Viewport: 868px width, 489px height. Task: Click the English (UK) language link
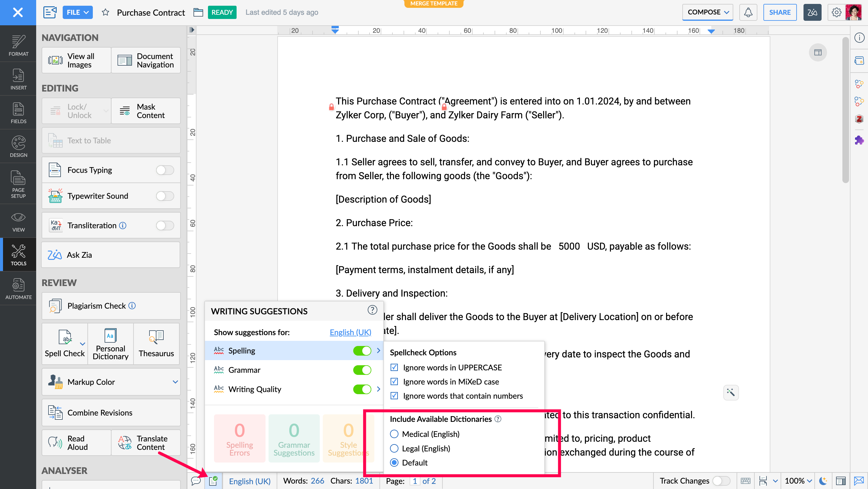pos(351,332)
